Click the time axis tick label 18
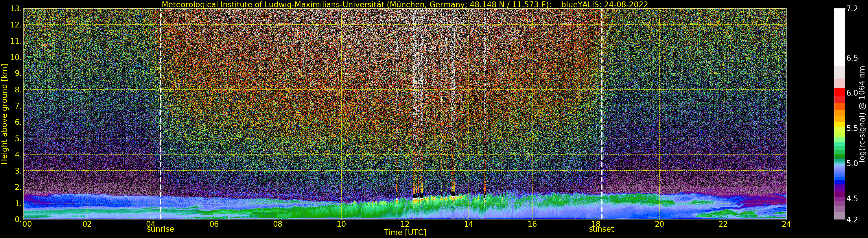Screen dimensions: 868x238 tap(596, 224)
